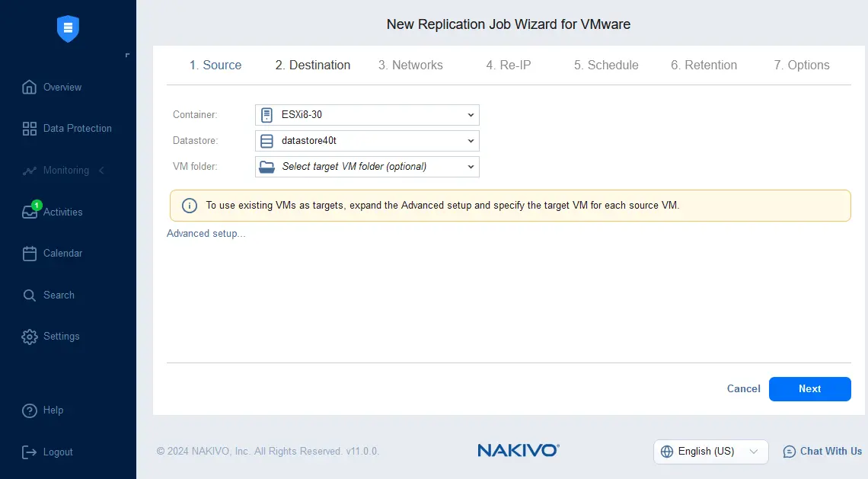The width and height of the screenshot is (868, 479).
Task: Click the Search magnifier icon
Action: 30,295
